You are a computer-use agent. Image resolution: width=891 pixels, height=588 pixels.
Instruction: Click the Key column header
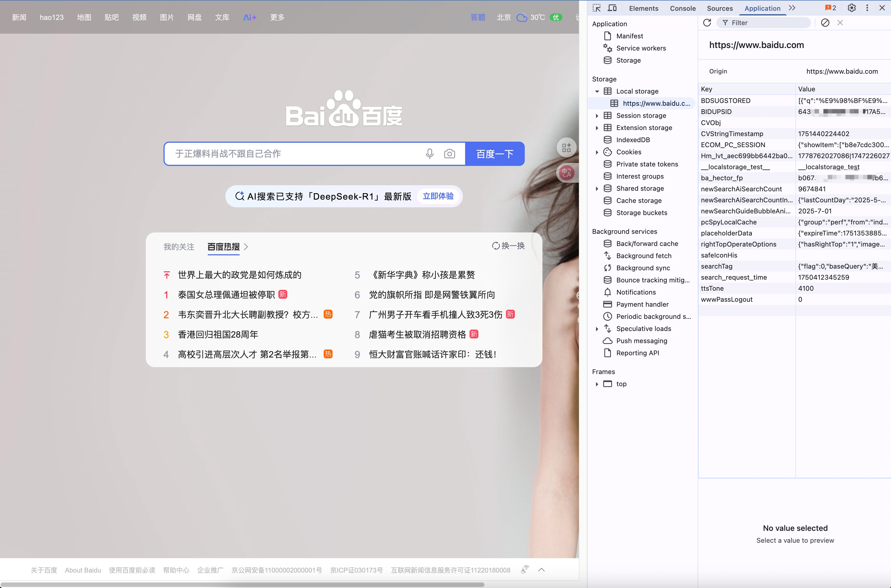pos(747,89)
